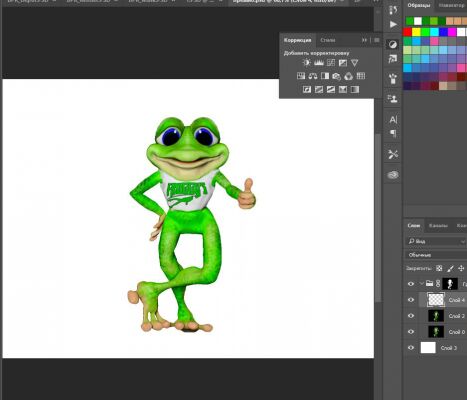Select the Слой 4 transparent thumbnail
Screen dimensions: 467x400
click(x=436, y=300)
